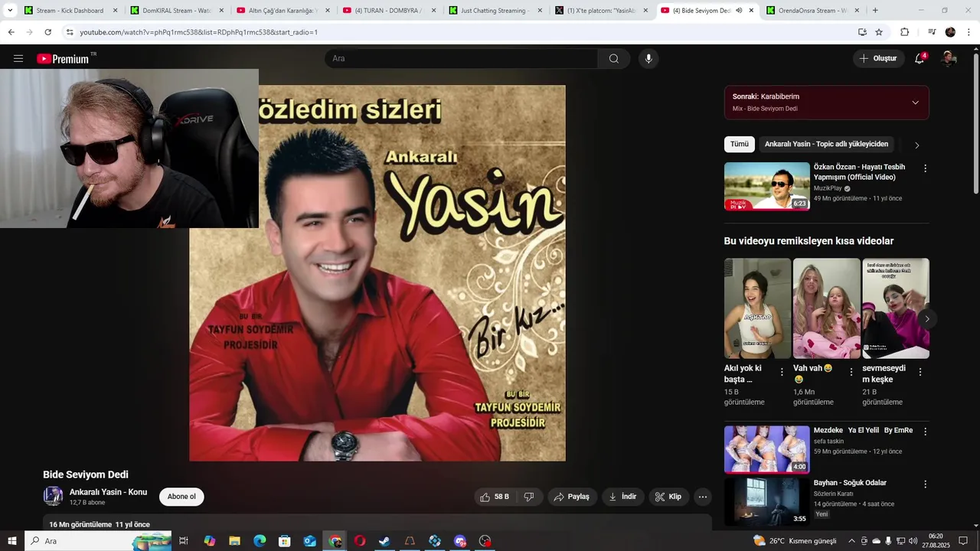Screen dimensions: 980x551
Task: Open Bayhan - Soğuk Odalar video title
Action: point(850,483)
